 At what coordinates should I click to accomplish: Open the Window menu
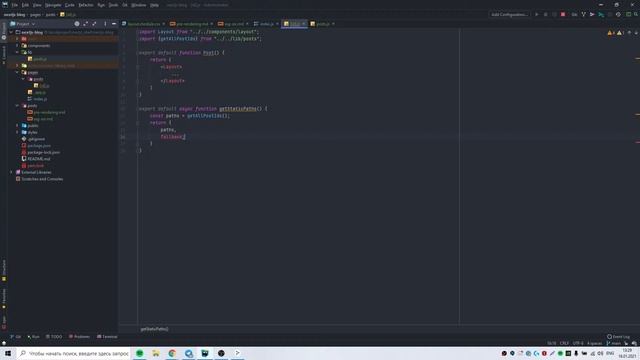point(139,5)
